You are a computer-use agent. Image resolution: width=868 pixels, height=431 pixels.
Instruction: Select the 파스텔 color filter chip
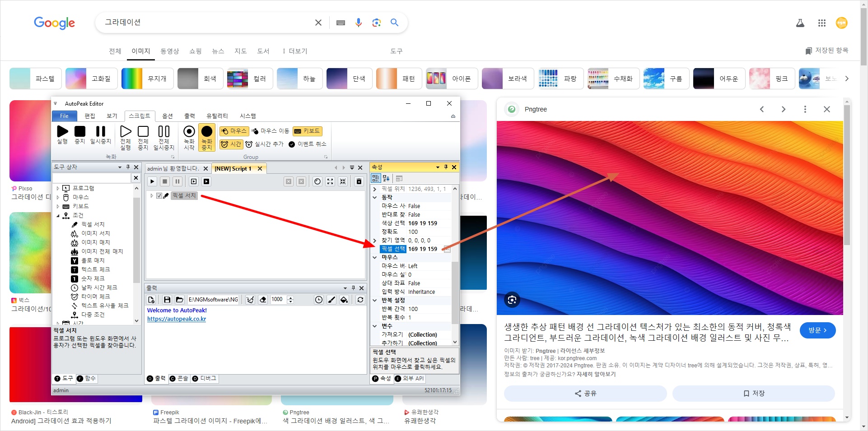coord(35,79)
